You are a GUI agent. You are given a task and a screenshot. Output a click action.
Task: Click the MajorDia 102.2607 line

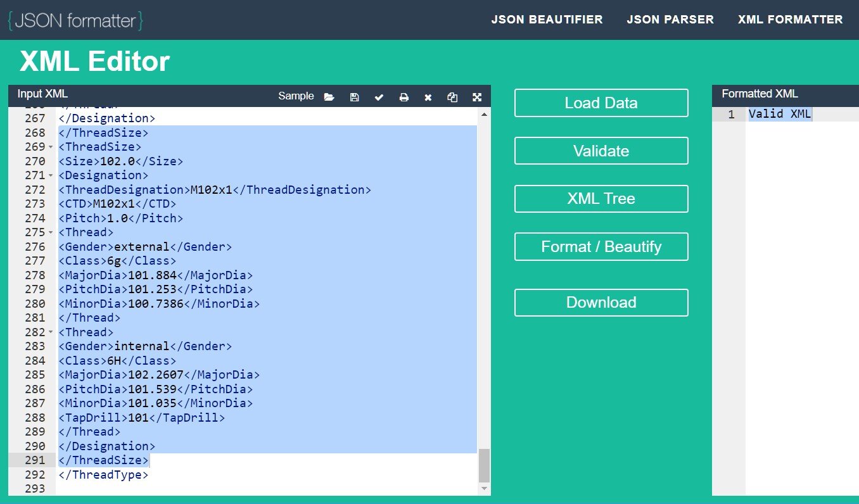(x=159, y=375)
